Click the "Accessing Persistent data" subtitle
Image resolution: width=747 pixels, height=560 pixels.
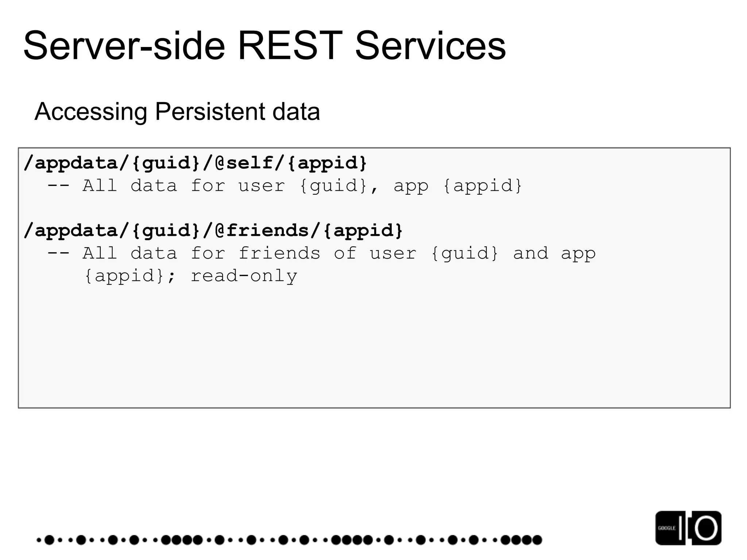[x=177, y=112]
